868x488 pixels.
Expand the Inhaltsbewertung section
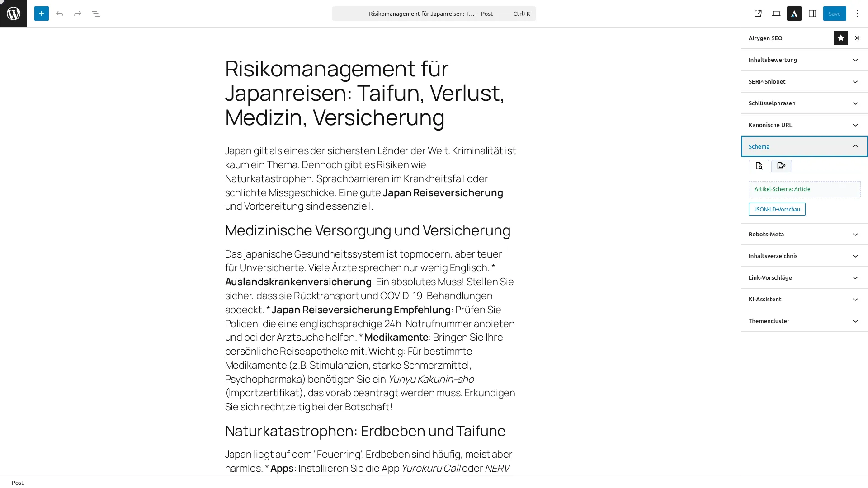[x=805, y=60]
